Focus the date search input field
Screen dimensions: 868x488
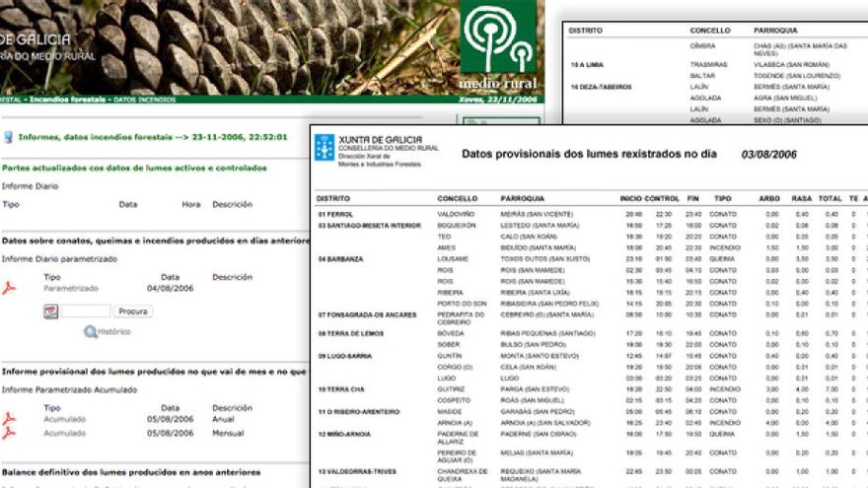tap(85, 312)
